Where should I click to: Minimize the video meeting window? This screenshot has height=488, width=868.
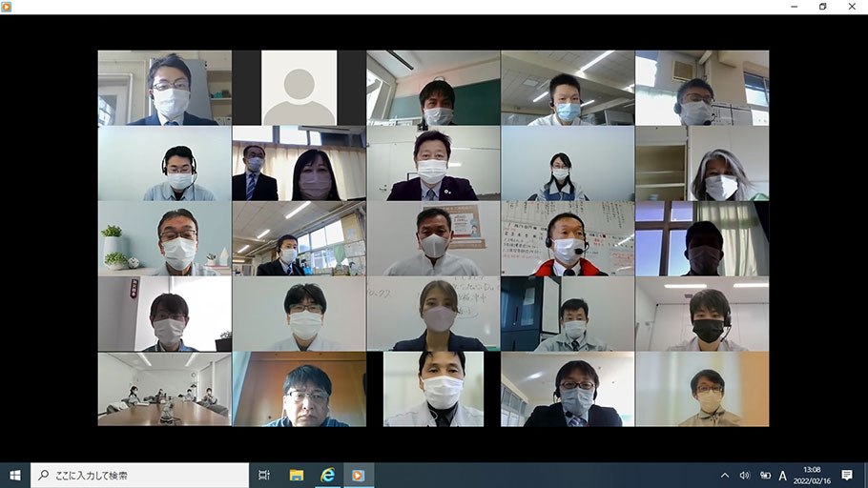(x=794, y=7)
